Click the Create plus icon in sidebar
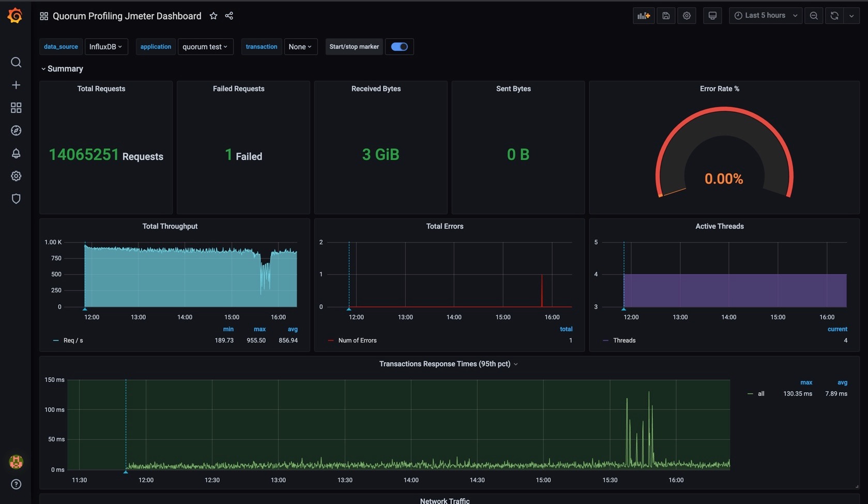This screenshot has width=868, height=504. [16, 85]
